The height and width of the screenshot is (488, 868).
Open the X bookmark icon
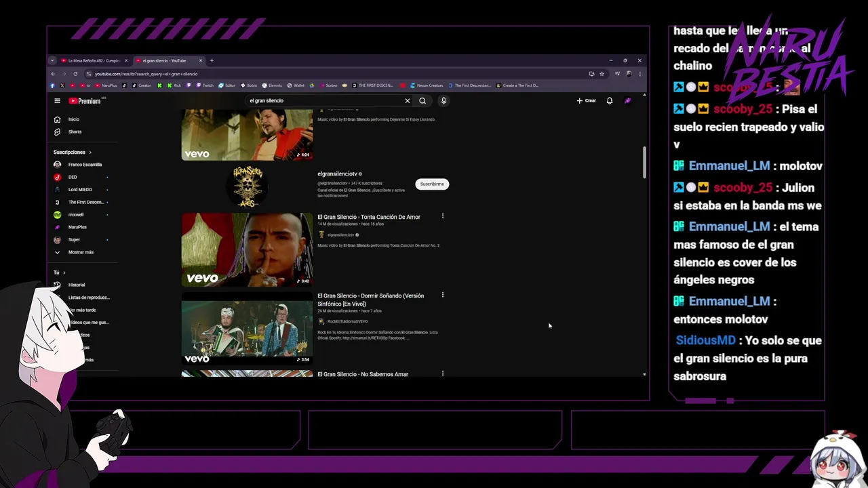coord(62,85)
